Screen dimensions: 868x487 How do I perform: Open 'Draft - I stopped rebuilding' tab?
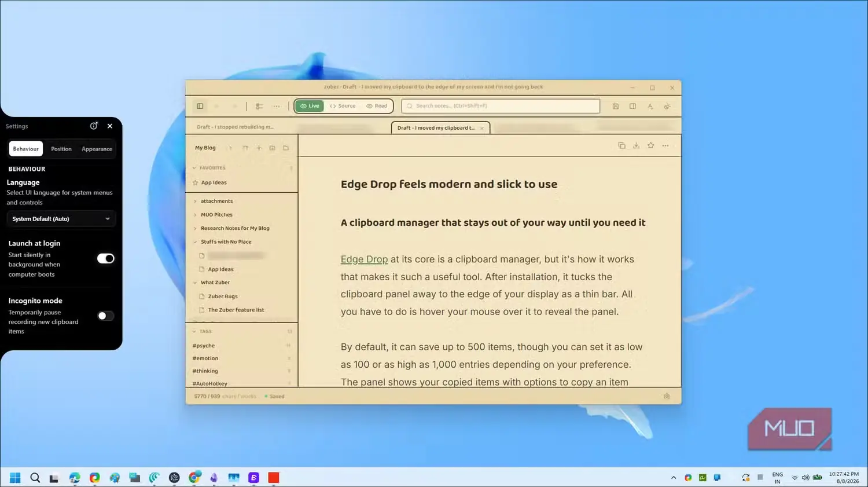tap(236, 127)
